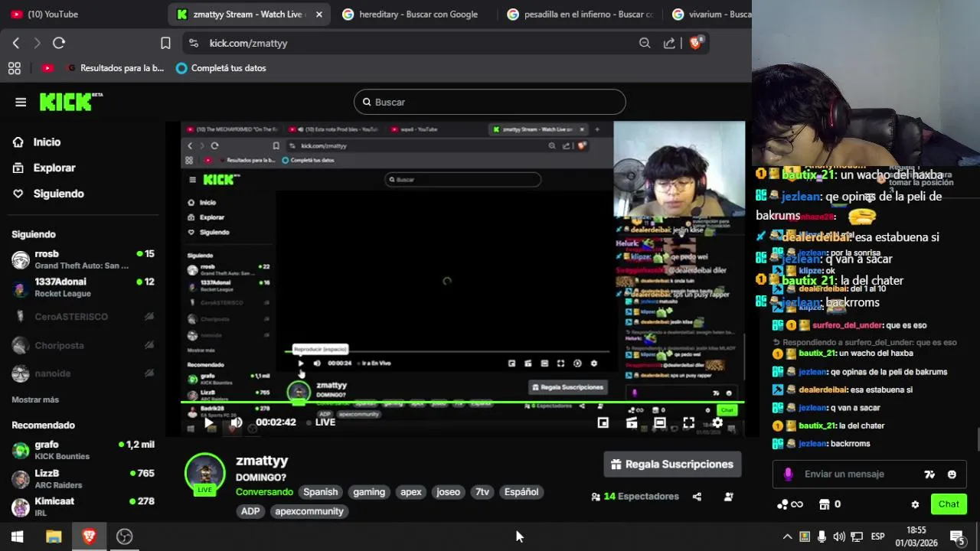Open 1337Adonai Rocket League channel
The width and height of the screenshot is (980, 551).
[x=83, y=287]
